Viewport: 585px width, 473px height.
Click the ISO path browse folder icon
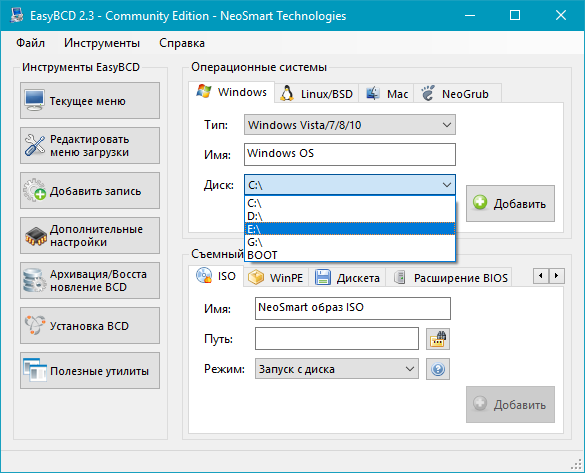[438, 339]
